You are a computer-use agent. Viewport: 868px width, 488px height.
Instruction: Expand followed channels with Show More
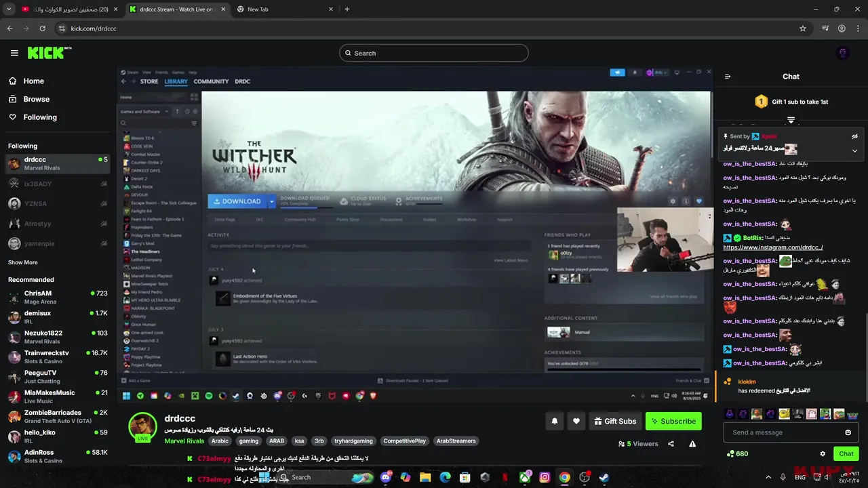pos(22,262)
